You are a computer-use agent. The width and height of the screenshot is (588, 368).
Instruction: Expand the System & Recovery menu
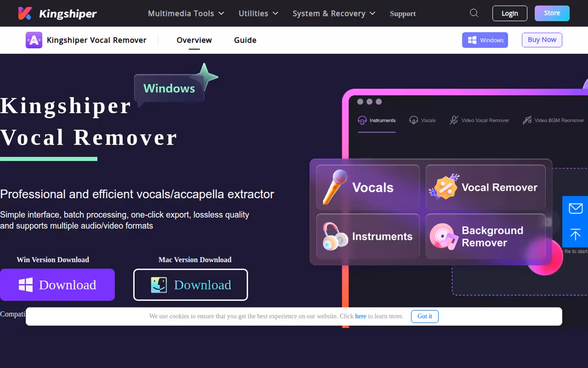point(334,13)
